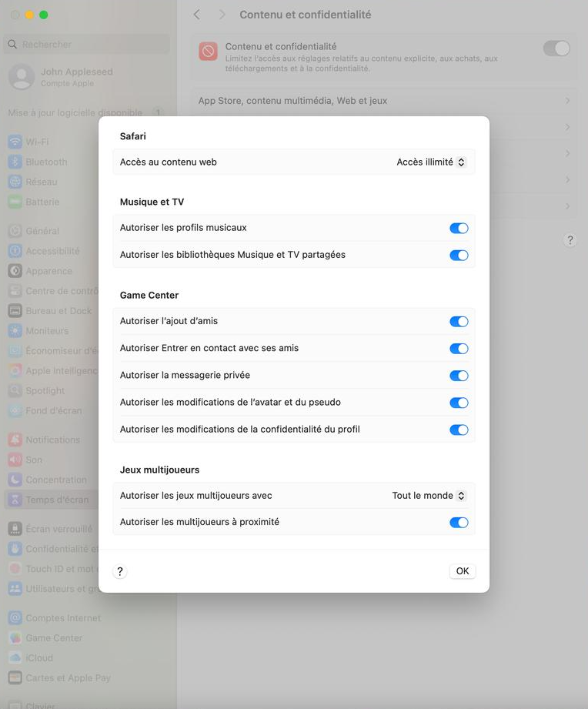Click the Bureau et Dock icon

15,311
